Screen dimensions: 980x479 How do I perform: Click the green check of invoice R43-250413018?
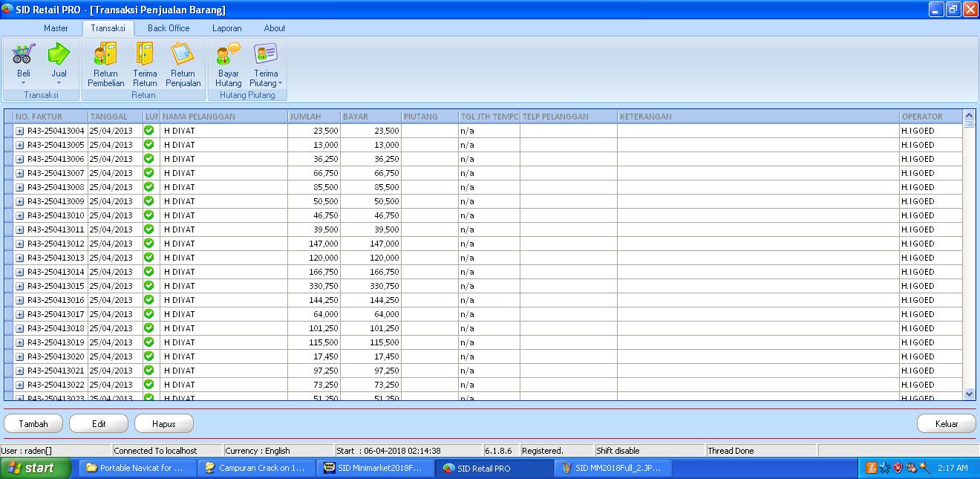[148, 328]
